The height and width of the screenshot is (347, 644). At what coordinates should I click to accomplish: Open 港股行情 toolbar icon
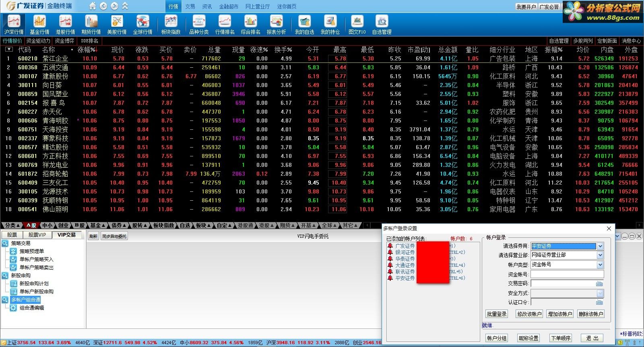65,24
